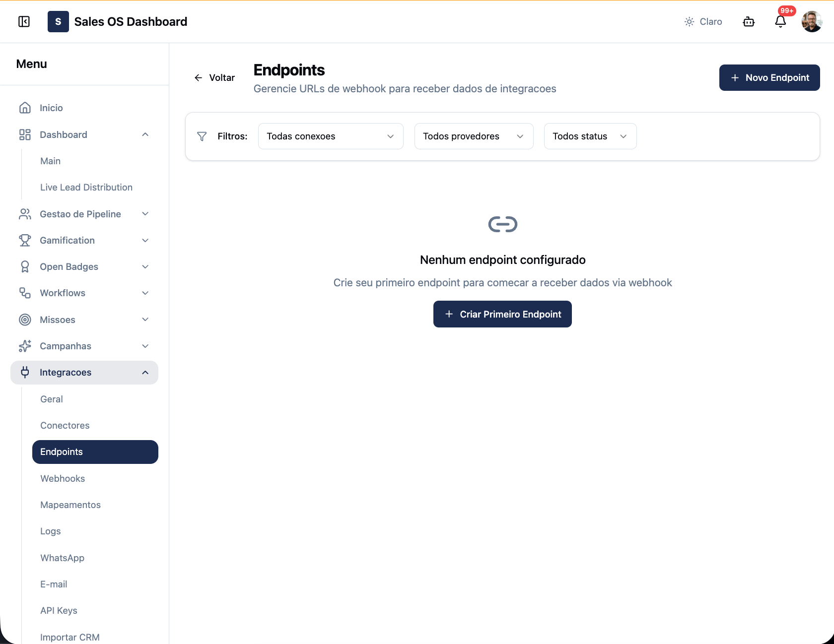Screen dimensions: 834x644
Task: Click the Endpoints page heading
Action: tap(289, 70)
